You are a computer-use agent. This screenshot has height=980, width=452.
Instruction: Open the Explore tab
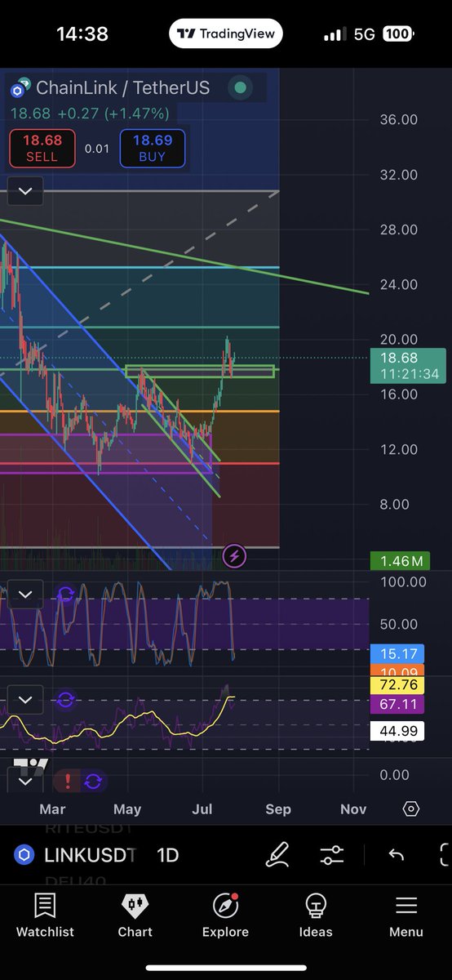pyautogui.click(x=225, y=915)
